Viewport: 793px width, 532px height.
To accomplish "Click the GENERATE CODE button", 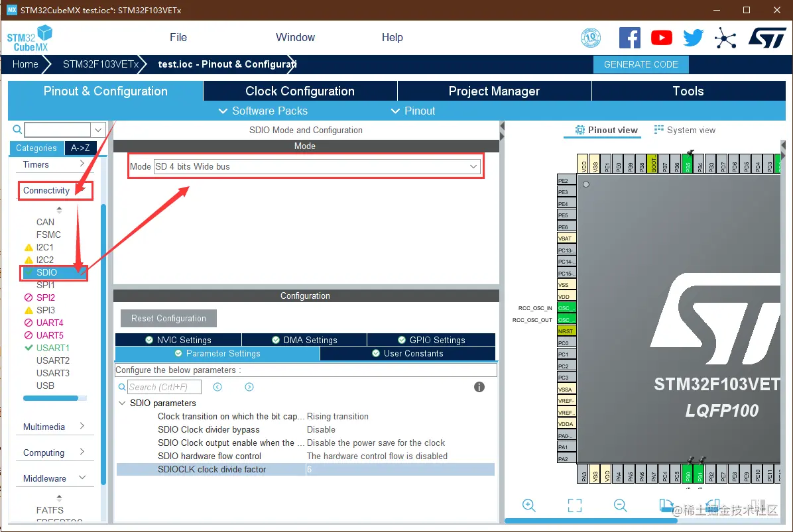I will point(640,65).
